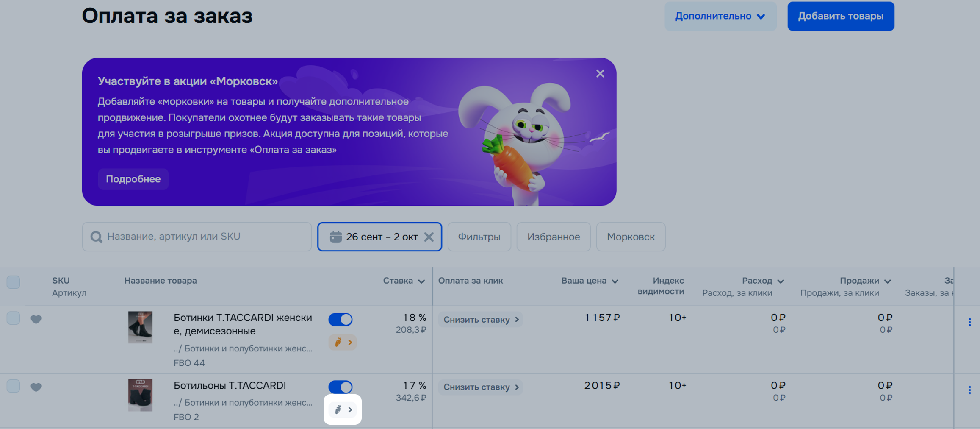Disable promotion toggle for Ботильоны T.TACCARDI
The height and width of the screenshot is (429, 980).
[x=341, y=387]
